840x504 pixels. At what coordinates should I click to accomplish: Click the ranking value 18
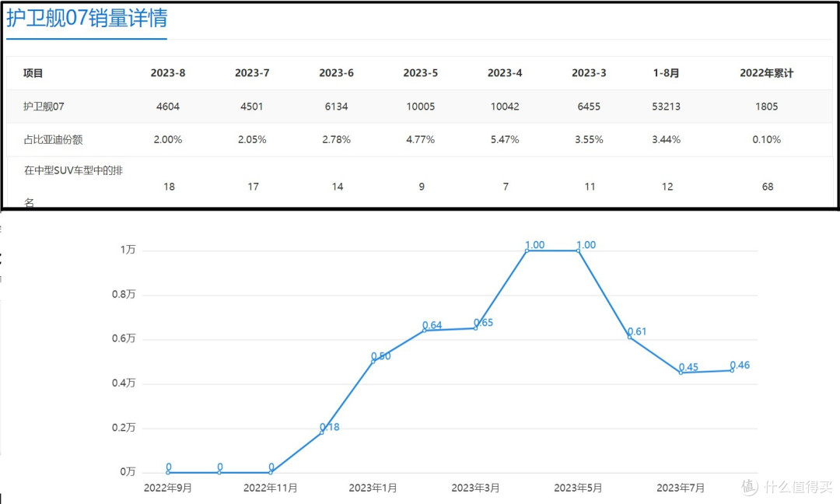(169, 187)
